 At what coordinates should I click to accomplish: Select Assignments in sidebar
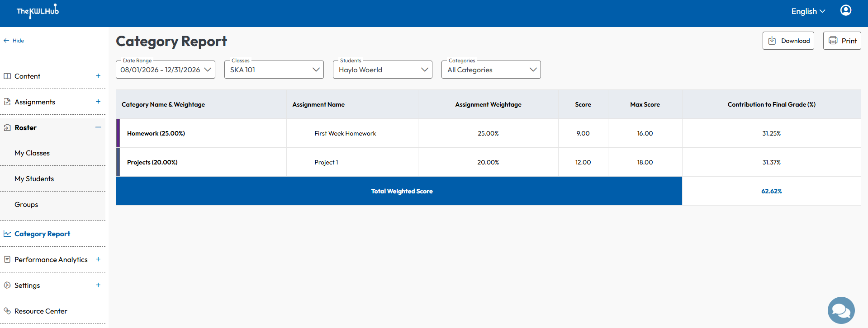35,102
